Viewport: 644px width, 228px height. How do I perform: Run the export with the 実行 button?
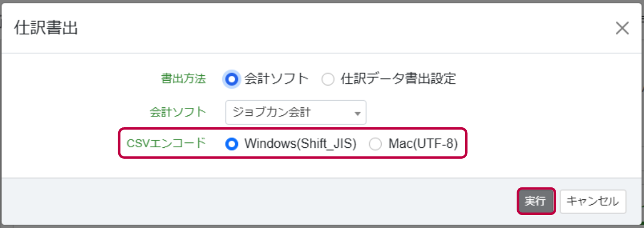coord(536,201)
